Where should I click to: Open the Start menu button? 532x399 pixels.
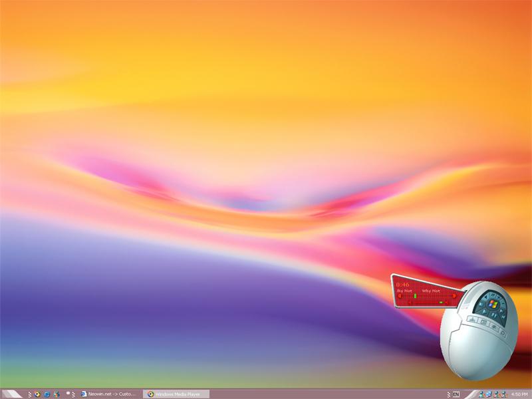coord(11,394)
